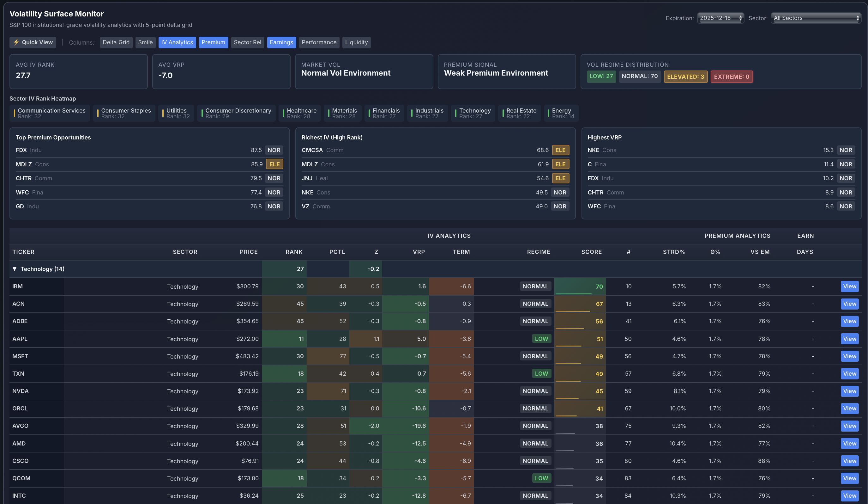Image resolution: width=868 pixels, height=504 pixels.
Task: Open the View detail for AAPL
Action: 849,339
